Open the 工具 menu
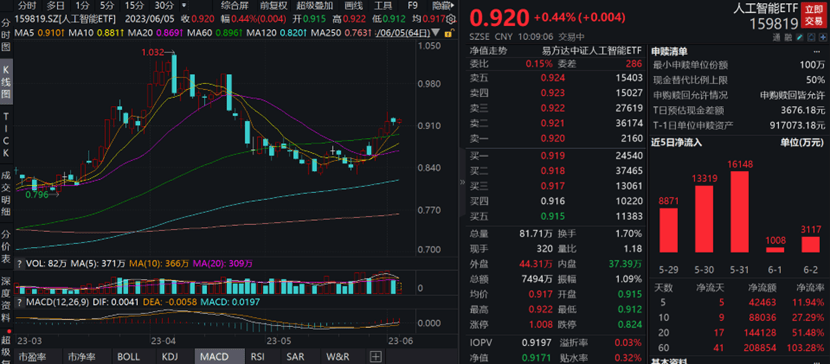 pos(383,6)
